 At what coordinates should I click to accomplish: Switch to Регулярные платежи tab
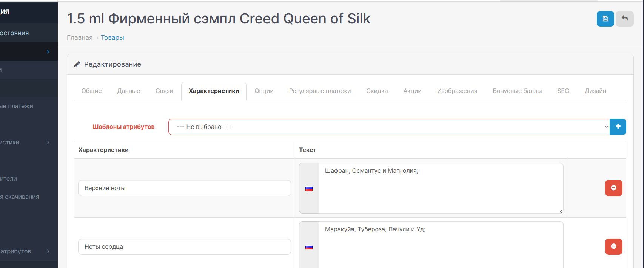[320, 91]
